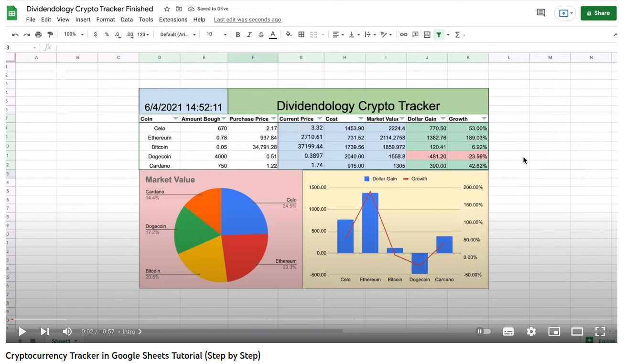Screen dimensions: 625x364
Task: Format as percent with the % icon
Action: click(107, 34)
